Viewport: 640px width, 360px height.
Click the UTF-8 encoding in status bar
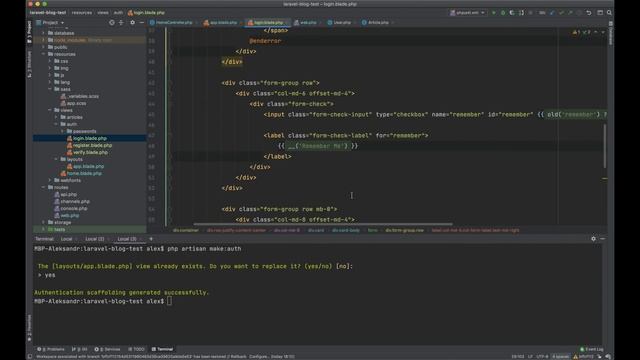[x=542, y=356]
